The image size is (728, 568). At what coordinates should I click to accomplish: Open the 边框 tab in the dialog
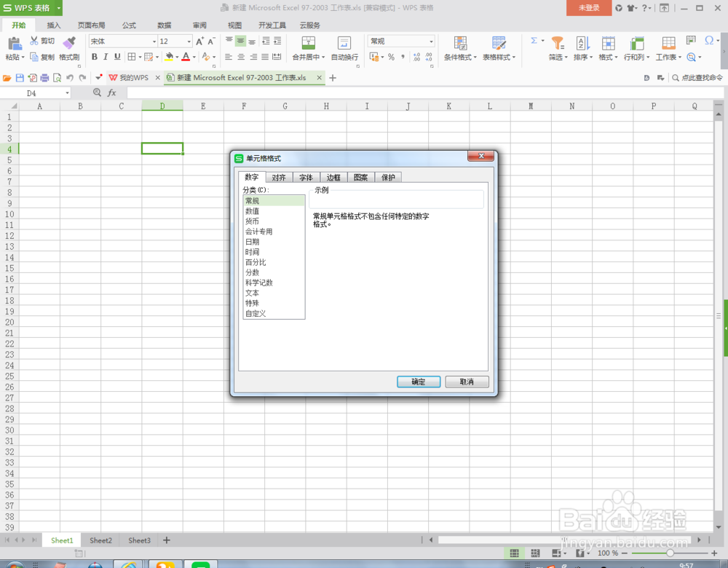[333, 178]
